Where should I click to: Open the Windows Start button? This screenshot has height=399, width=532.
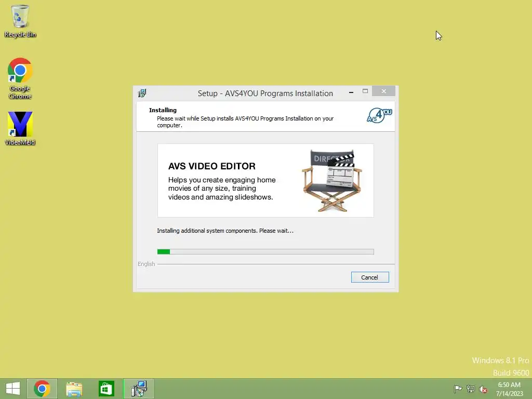[x=13, y=389]
